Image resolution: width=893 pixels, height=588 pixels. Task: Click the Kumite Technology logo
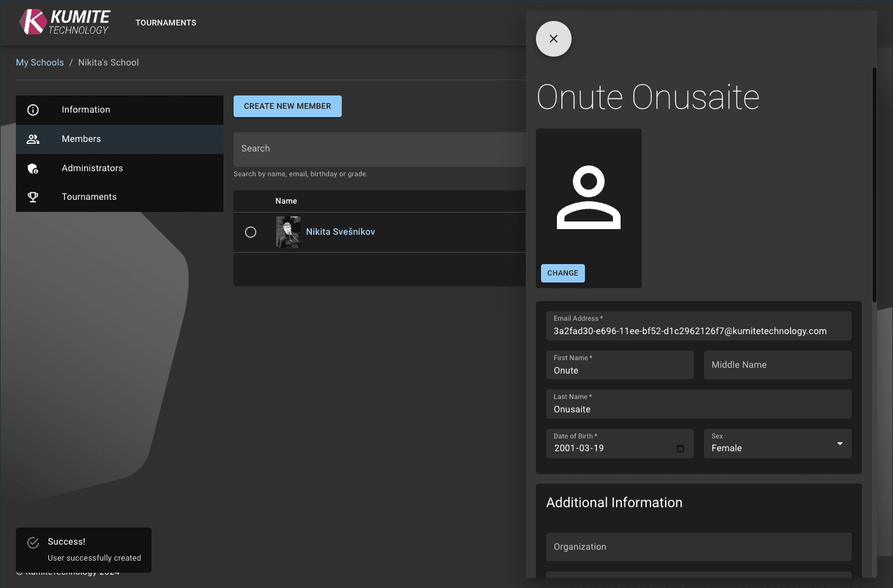click(x=64, y=22)
